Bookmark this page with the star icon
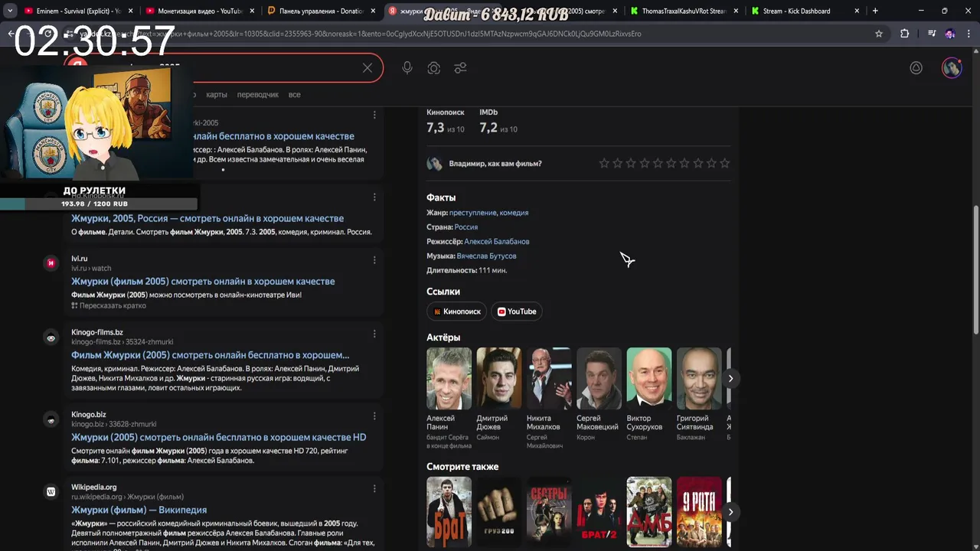The image size is (980, 551). pos(879,34)
